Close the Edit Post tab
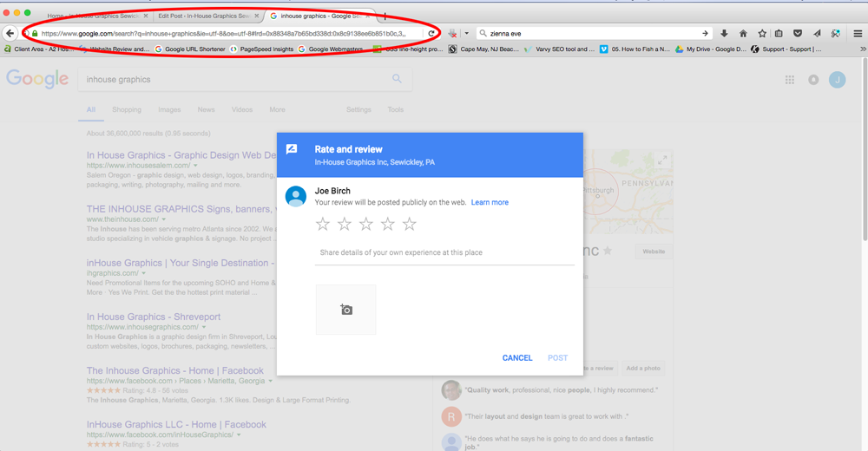 click(256, 16)
